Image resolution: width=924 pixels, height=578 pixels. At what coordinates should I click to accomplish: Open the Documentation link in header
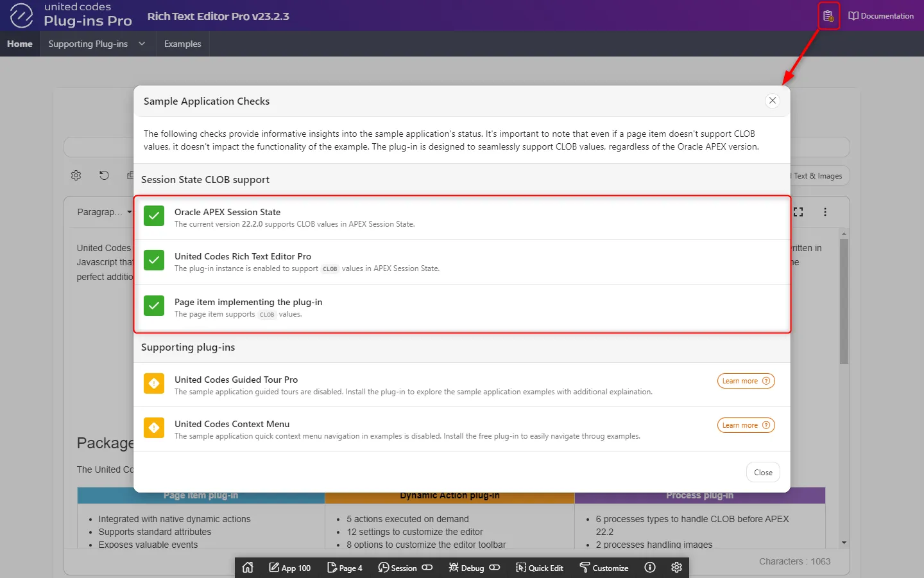point(881,15)
